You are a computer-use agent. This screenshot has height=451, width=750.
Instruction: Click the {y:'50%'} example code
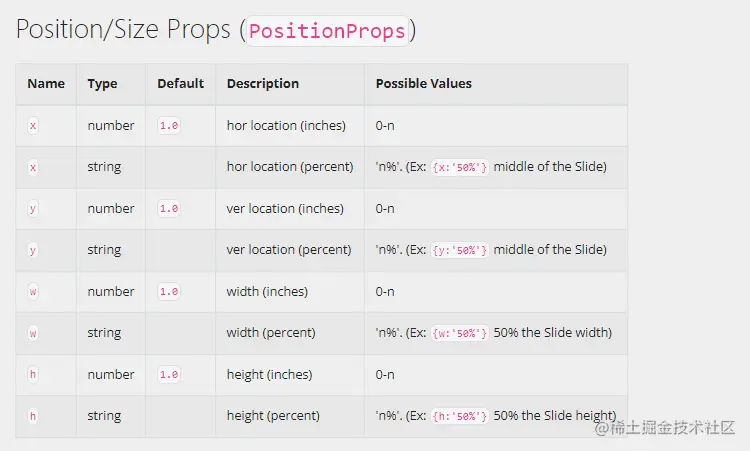(460, 250)
